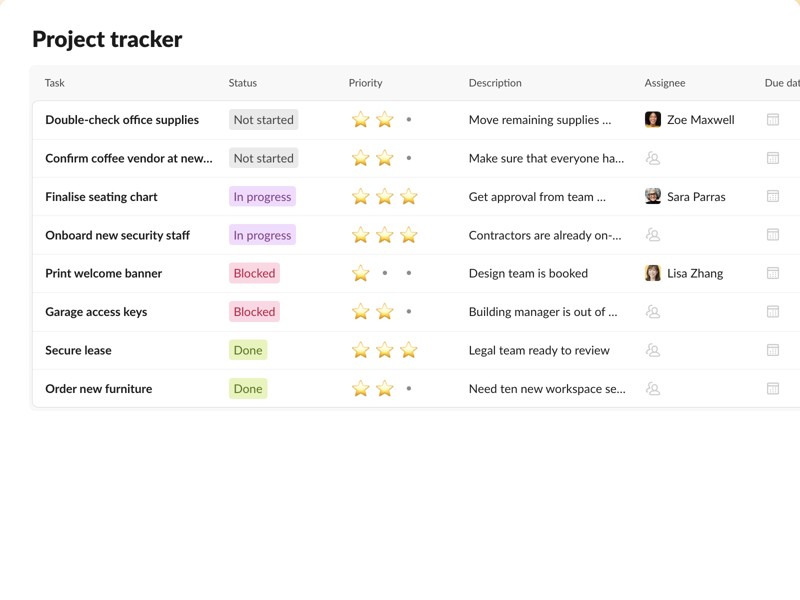
Task: Set third priority star for Double-check office supplies
Action: [x=409, y=120]
